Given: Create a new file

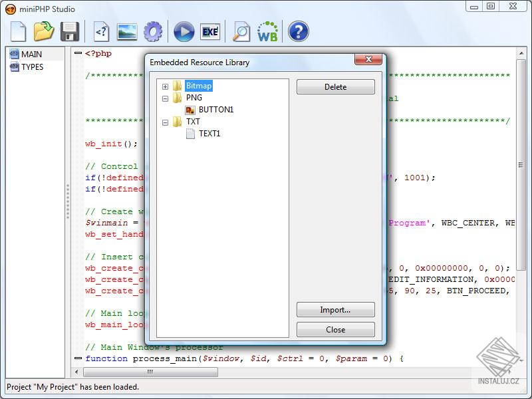Looking at the screenshot, I should click(x=18, y=31).
